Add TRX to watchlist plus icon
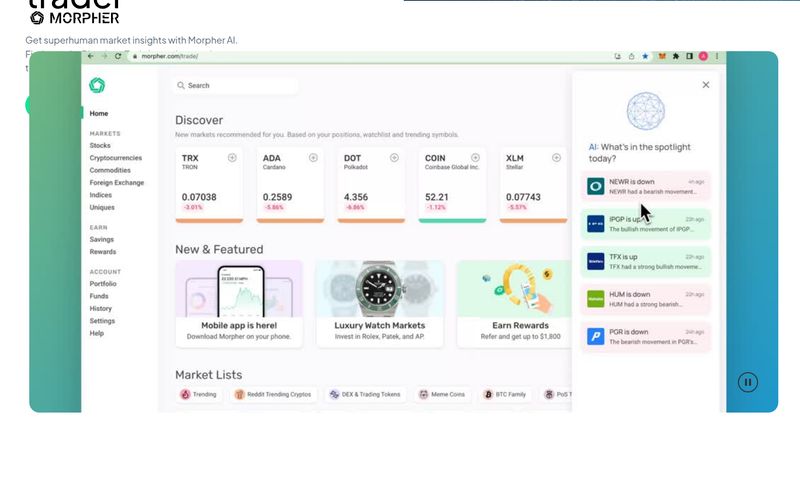 click(x=232, y=158)
